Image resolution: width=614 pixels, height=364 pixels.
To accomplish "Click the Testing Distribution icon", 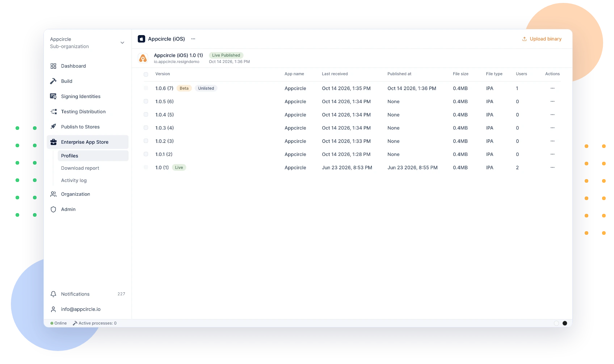I will point(53,111).
